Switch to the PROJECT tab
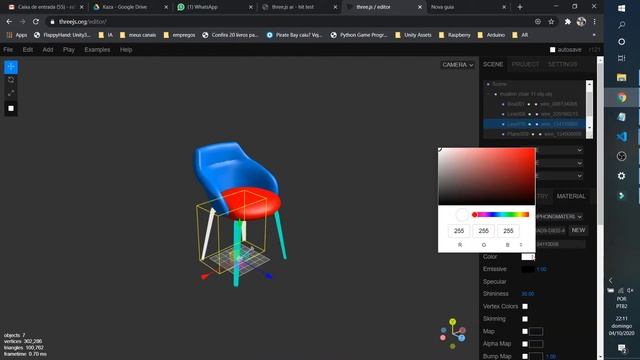Image resolution: width=640 pixels, height=360 pixels. (x=525, y=64)
